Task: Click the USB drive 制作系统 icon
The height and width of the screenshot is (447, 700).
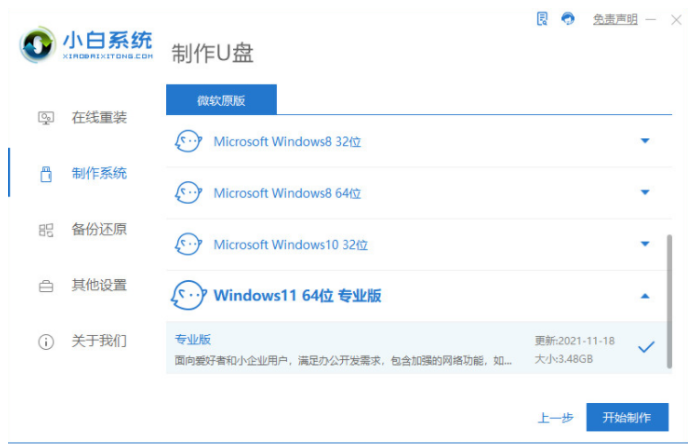Action: tap(46, 174)
